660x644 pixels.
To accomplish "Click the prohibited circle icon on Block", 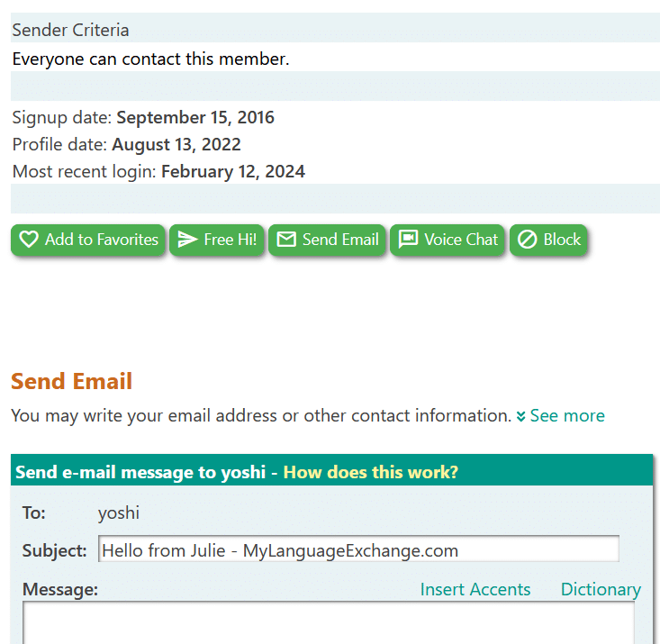I will click(x=528, y=240).
